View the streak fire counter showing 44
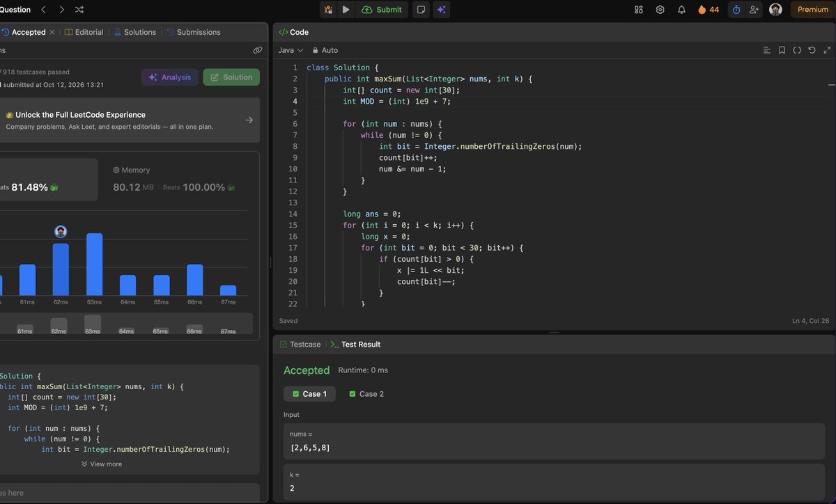Image resolution: width=836 pixels, height=504 pixels. tap(709, 10)
